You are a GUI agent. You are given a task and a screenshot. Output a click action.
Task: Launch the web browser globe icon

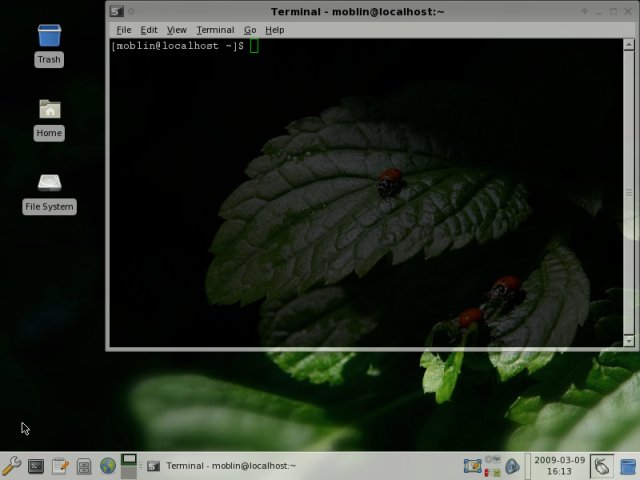tap(108, 465)
